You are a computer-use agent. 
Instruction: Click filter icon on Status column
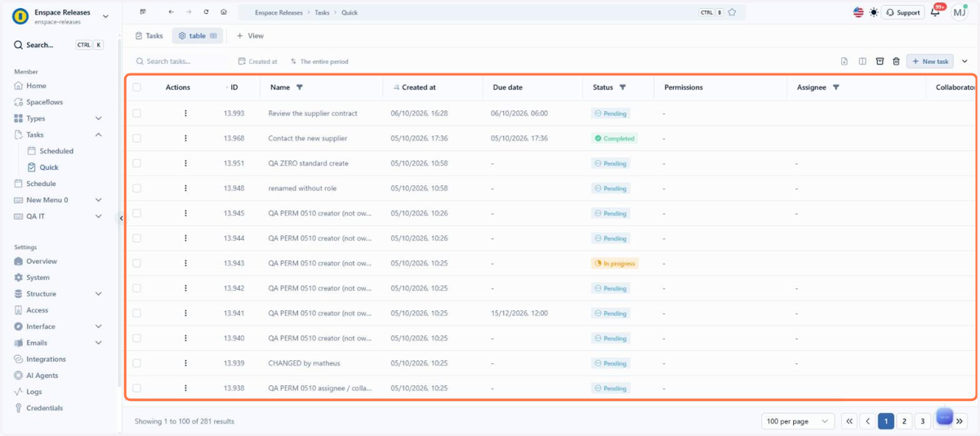[622, 87]
